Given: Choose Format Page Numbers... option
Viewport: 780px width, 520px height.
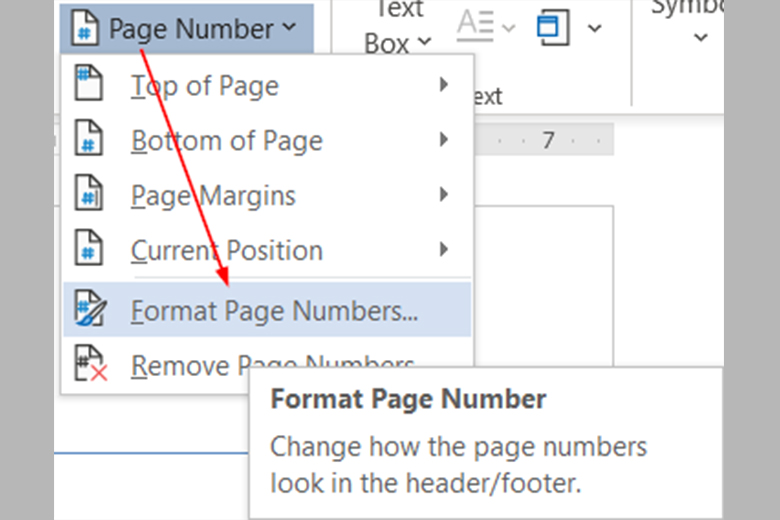Looking at the screenshot, I should 267,310.
